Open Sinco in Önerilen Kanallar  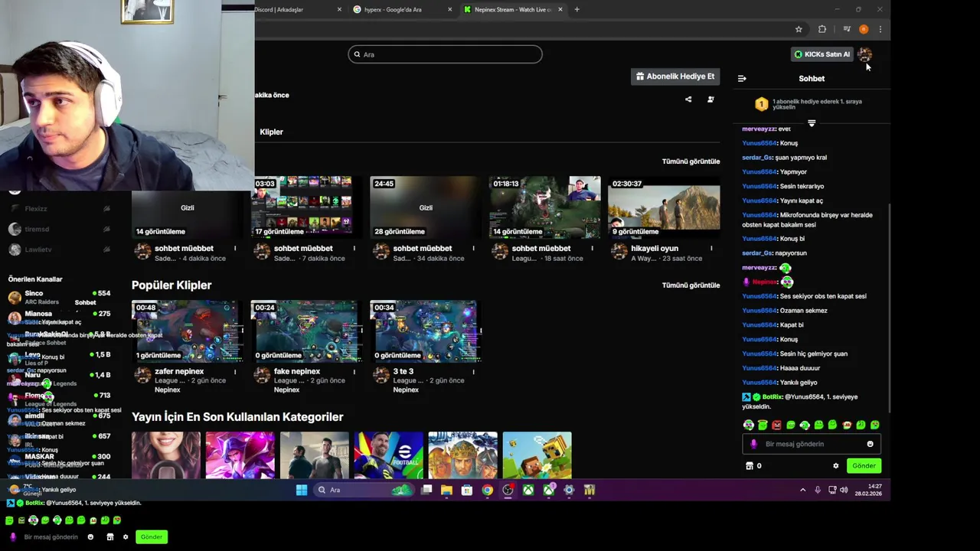[x=60, y=297]
